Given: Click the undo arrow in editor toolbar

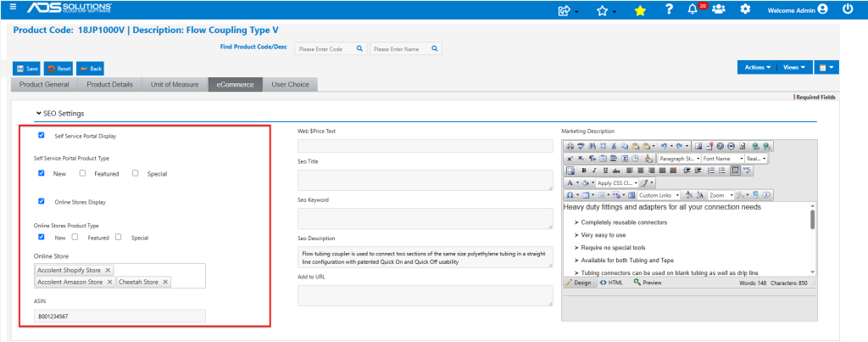Looking at the screenshot, I should coord(664,146).
